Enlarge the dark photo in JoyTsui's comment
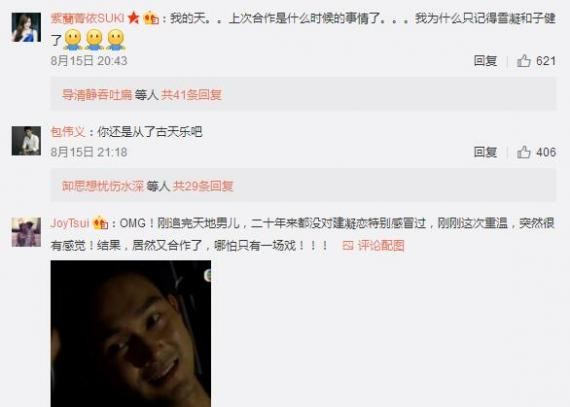This screenshot has height=407, width=570. (x=131, y=334)
